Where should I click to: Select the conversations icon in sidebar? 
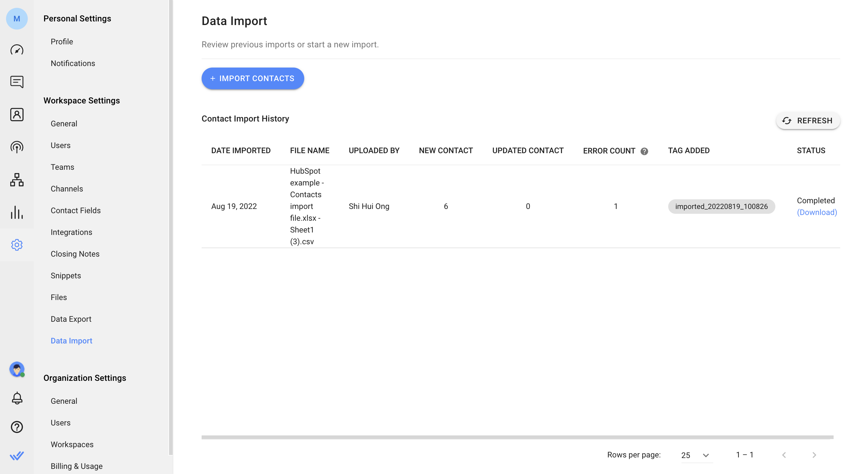(x=16, y=82)
